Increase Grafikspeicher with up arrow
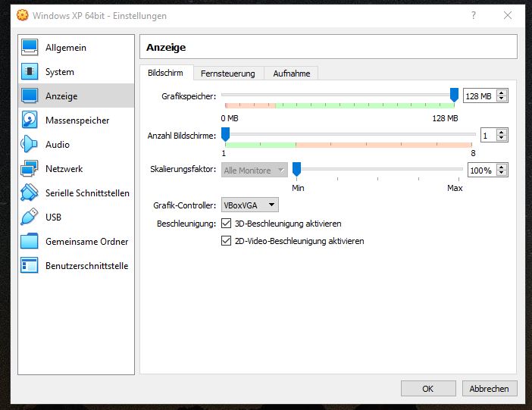This screenshot has height=410, width=532. tap(502, 92)
